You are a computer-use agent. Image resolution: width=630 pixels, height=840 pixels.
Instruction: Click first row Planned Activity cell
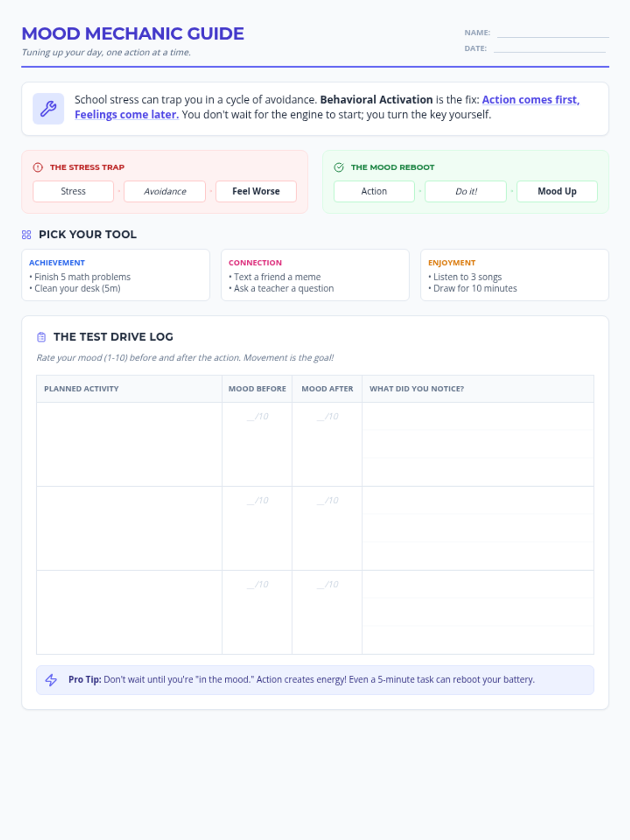129,444
